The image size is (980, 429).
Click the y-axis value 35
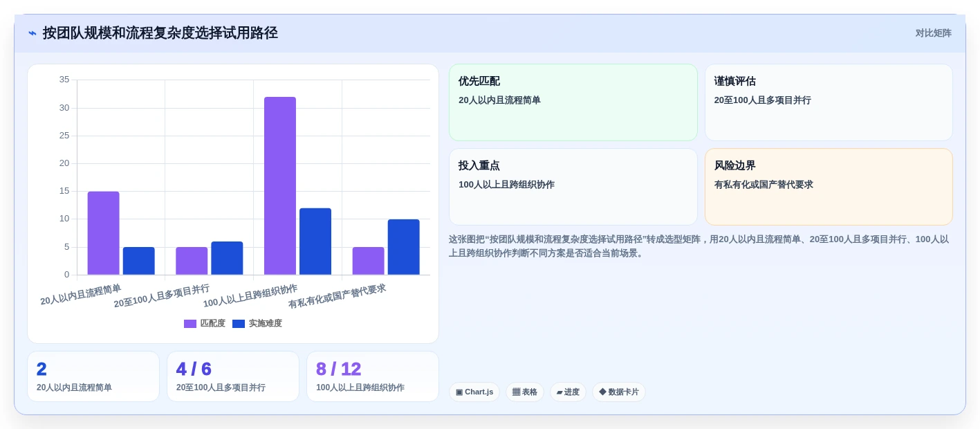pyautogui.click(x=64, y=80)
